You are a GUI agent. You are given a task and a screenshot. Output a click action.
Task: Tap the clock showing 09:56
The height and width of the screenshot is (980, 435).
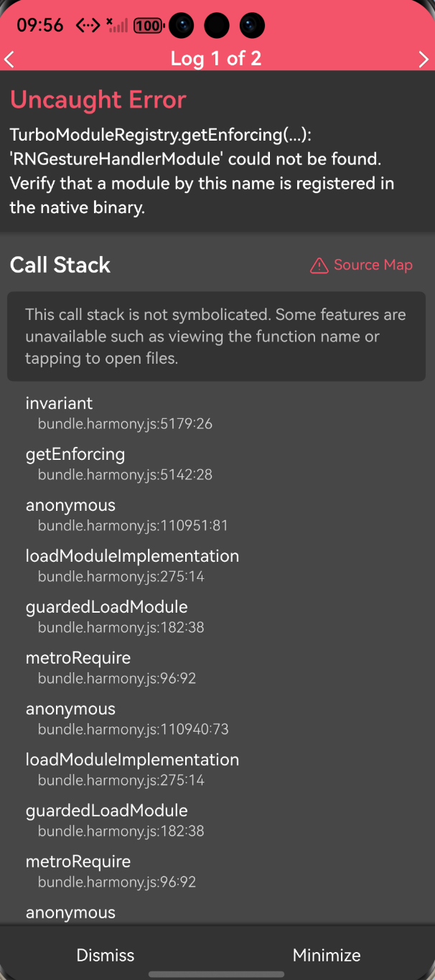coord(39,25)
